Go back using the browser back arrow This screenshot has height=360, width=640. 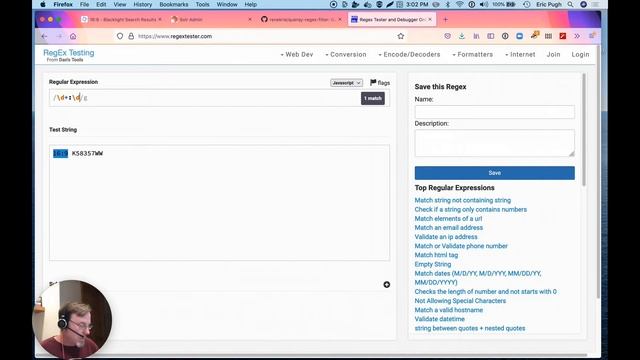[x=44, y=36]
